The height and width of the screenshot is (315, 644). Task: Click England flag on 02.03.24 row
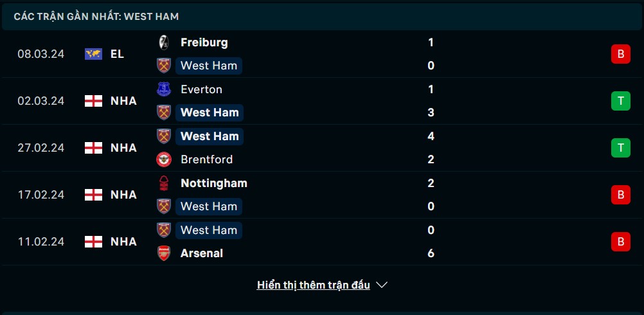pos(93,101)
